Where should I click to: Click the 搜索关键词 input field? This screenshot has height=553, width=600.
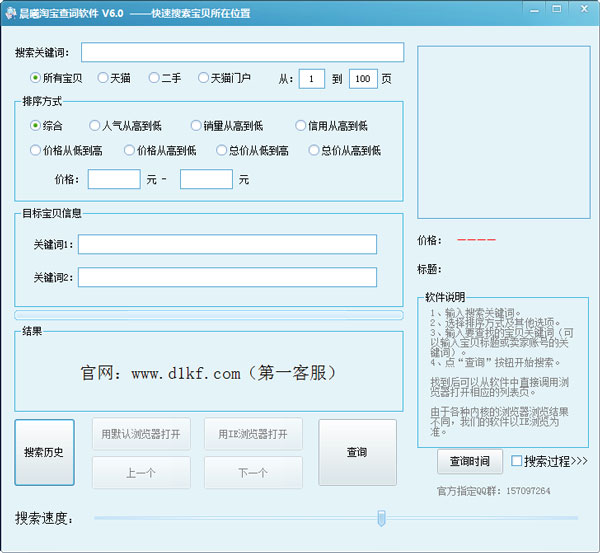tap(242, 52)
